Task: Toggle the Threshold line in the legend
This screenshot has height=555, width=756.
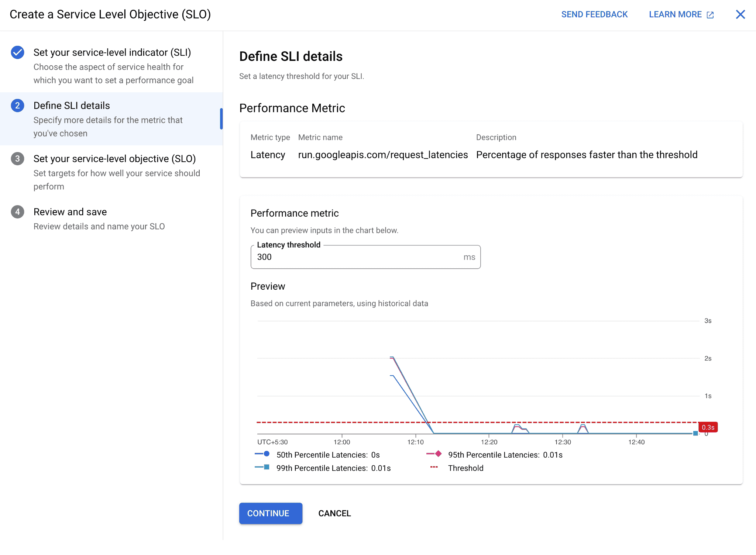Action: (x=434, y=468)
